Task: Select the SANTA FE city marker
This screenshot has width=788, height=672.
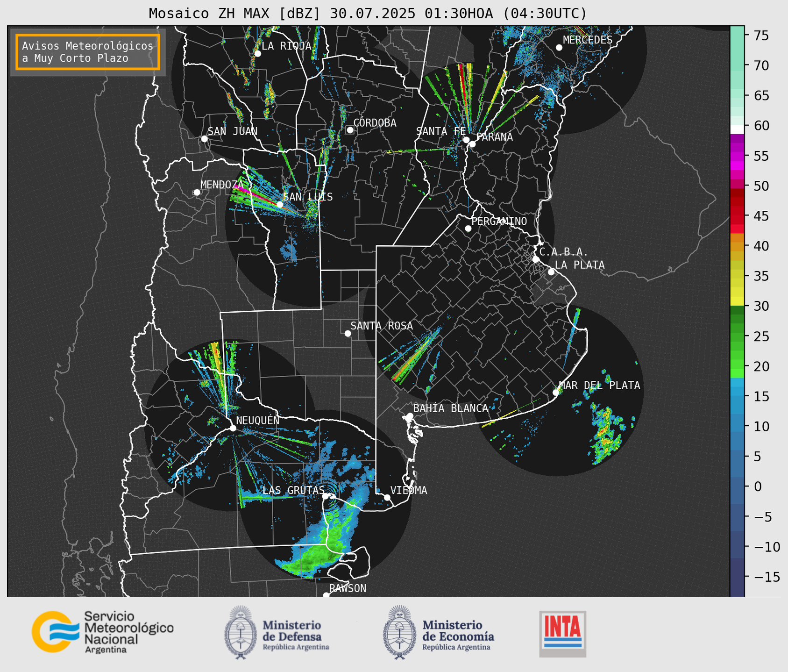Action: [466, 140]
